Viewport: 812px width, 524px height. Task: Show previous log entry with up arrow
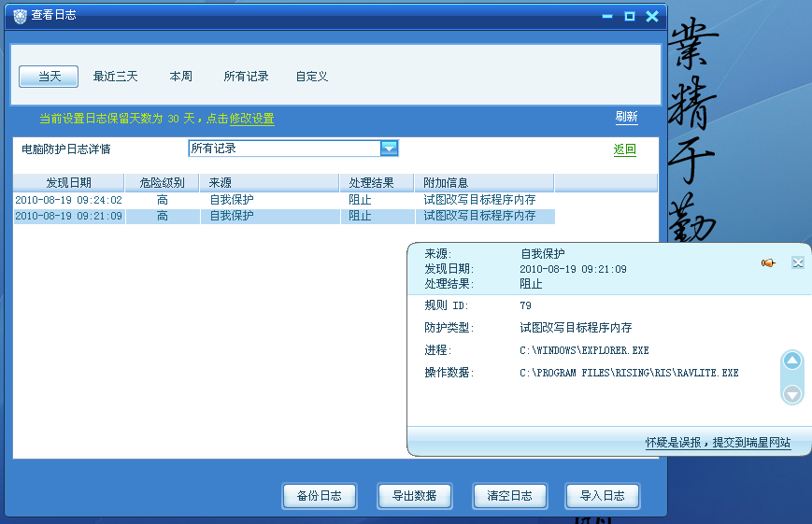click(x=791, y=361)
